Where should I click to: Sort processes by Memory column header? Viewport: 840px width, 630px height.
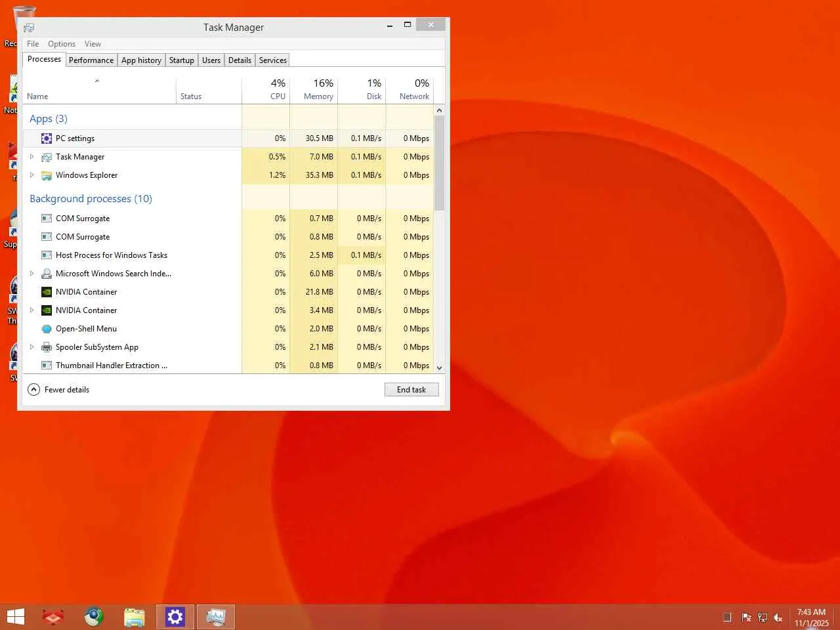click(314, 90)
